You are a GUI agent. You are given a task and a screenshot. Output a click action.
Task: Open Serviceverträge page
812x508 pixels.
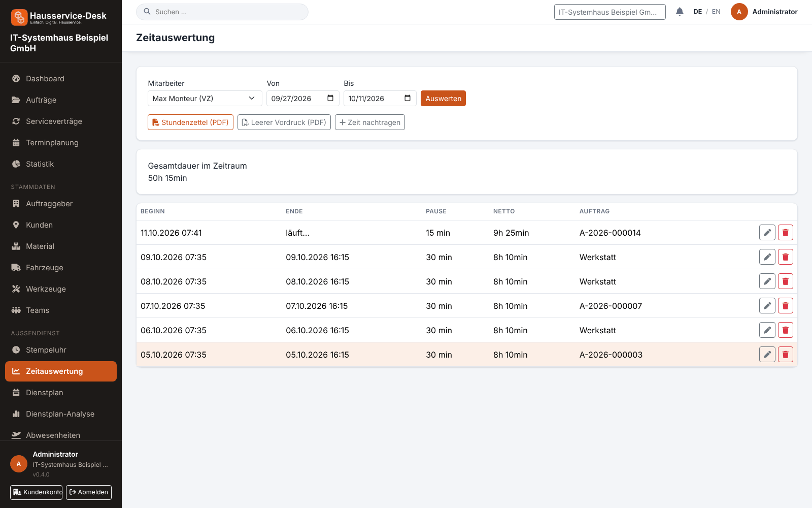pos(61,121)
